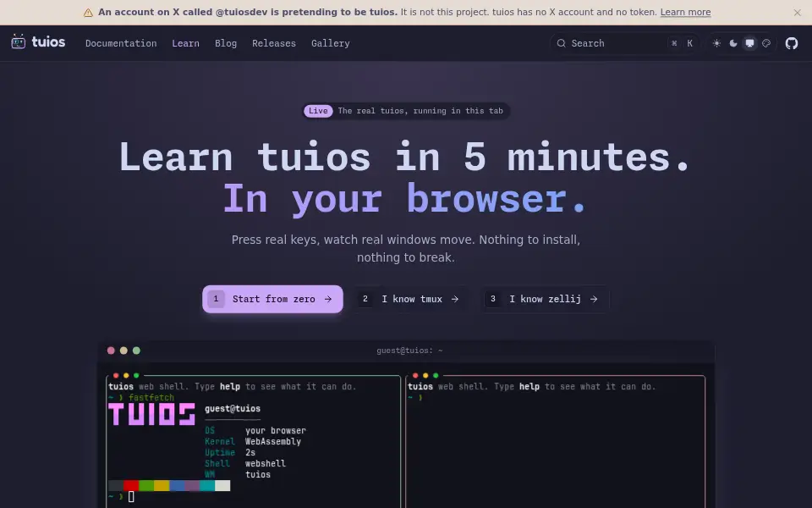Click the WebAssembly kernel value
This screenshot has width=812, height=508.
(273, 442)
